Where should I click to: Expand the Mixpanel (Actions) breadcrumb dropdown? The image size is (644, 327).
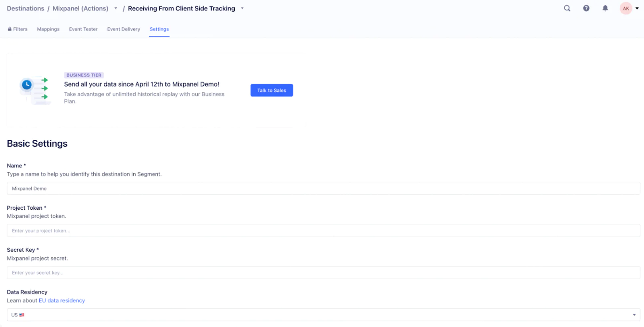pos(116,8)
